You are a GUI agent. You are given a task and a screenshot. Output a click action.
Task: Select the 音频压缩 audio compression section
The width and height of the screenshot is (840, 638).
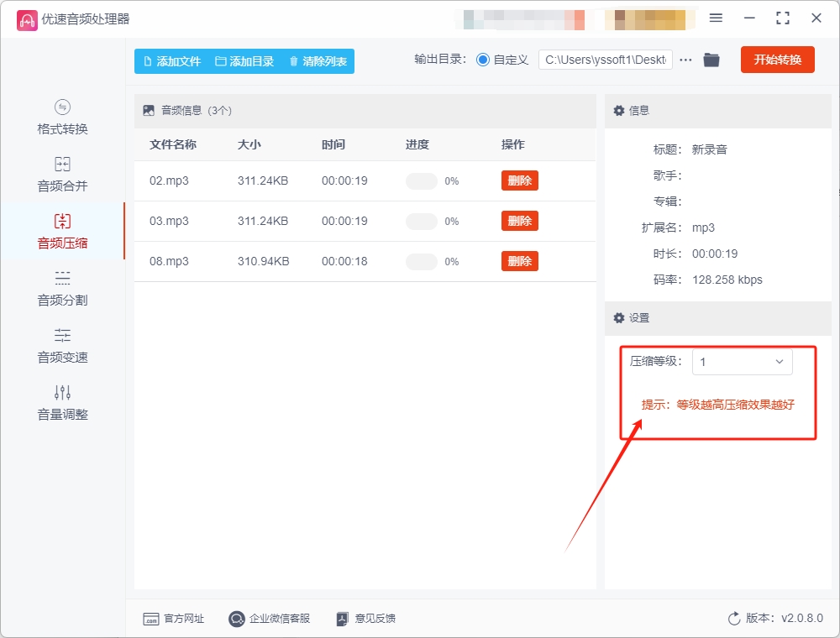pos(62,232)
